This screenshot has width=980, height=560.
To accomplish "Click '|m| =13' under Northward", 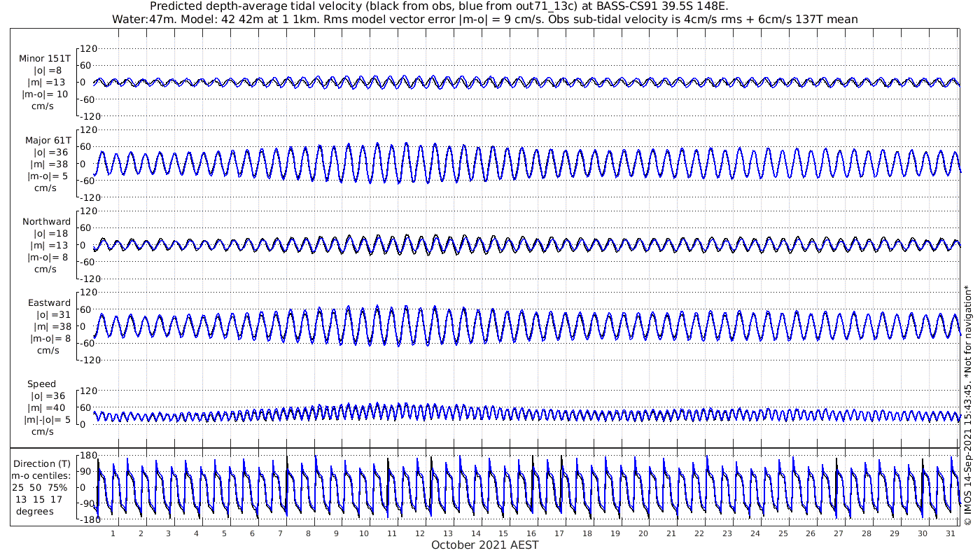I will click(50, 246).
